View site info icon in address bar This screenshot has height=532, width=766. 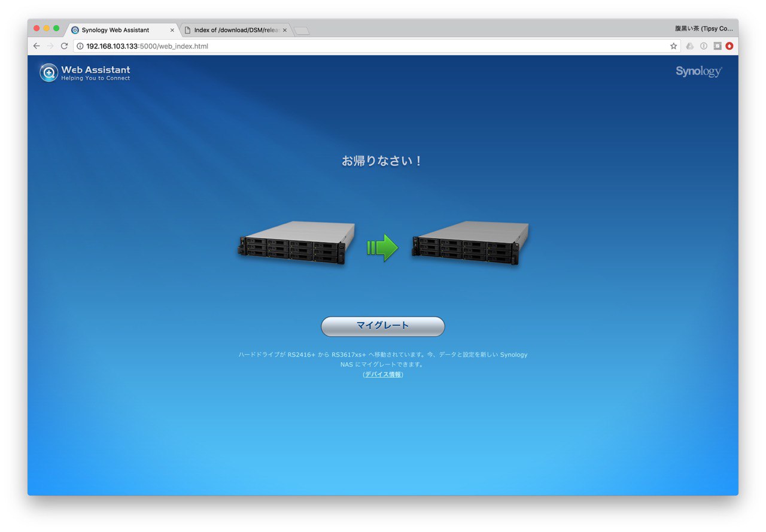(x=80, y=46)
